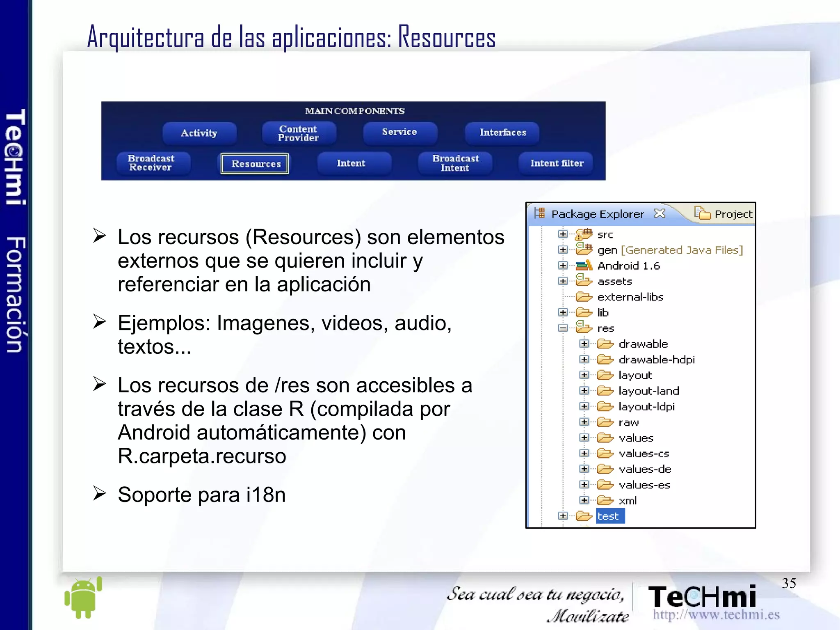Select the layout-ldpi label

click(647, 406)
